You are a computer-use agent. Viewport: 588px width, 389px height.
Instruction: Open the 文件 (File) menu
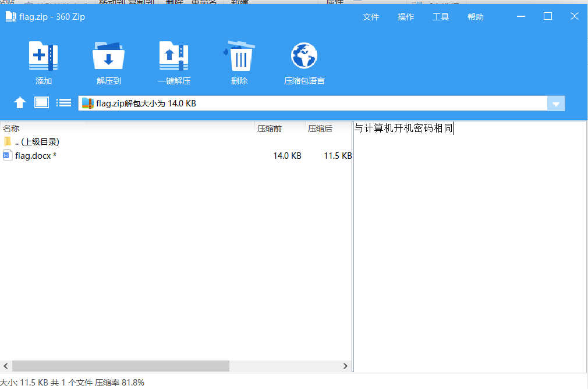tap(370, 17)
